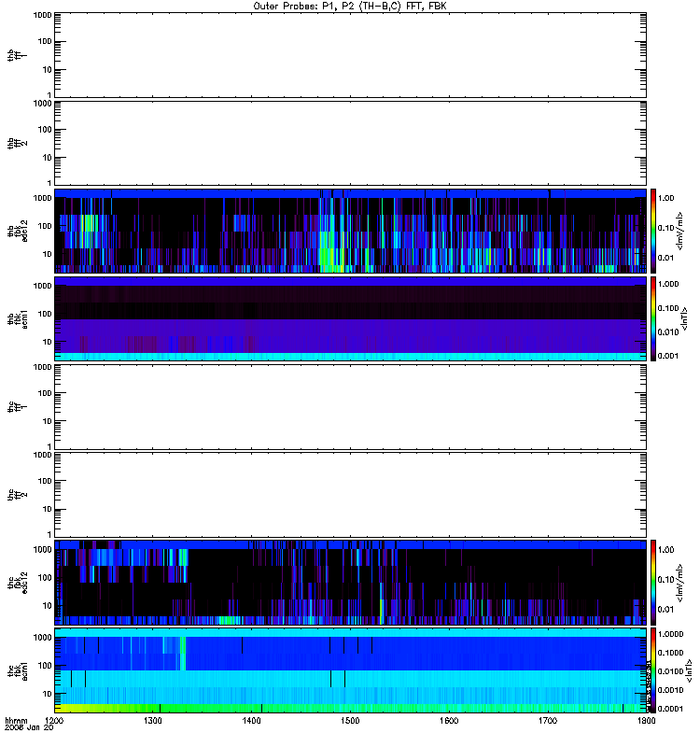The height and width of the screenshot is (747, 700).
Task: Click the '1500' time axis label
Action: (350, 721)
